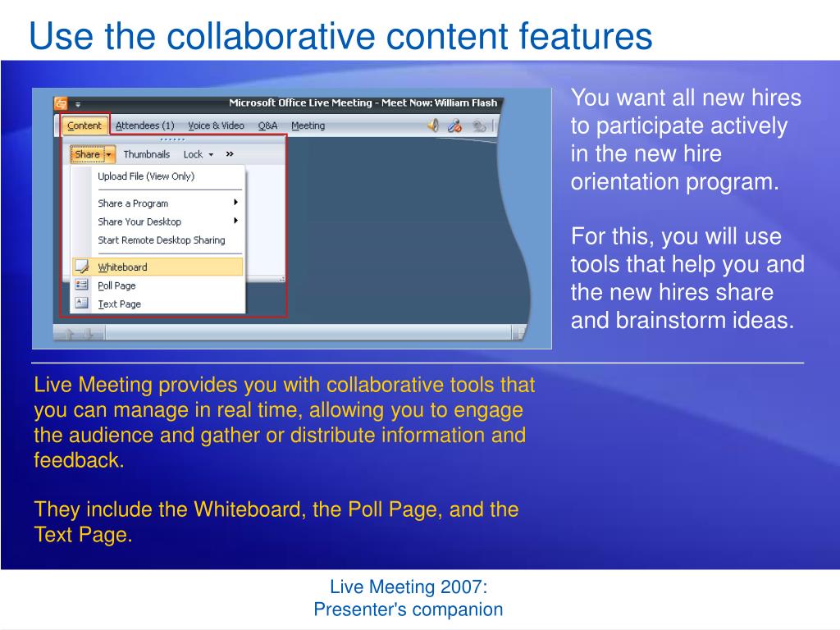Click the Poll Page icon
The image size is (840, 630).
click(81, 285)
